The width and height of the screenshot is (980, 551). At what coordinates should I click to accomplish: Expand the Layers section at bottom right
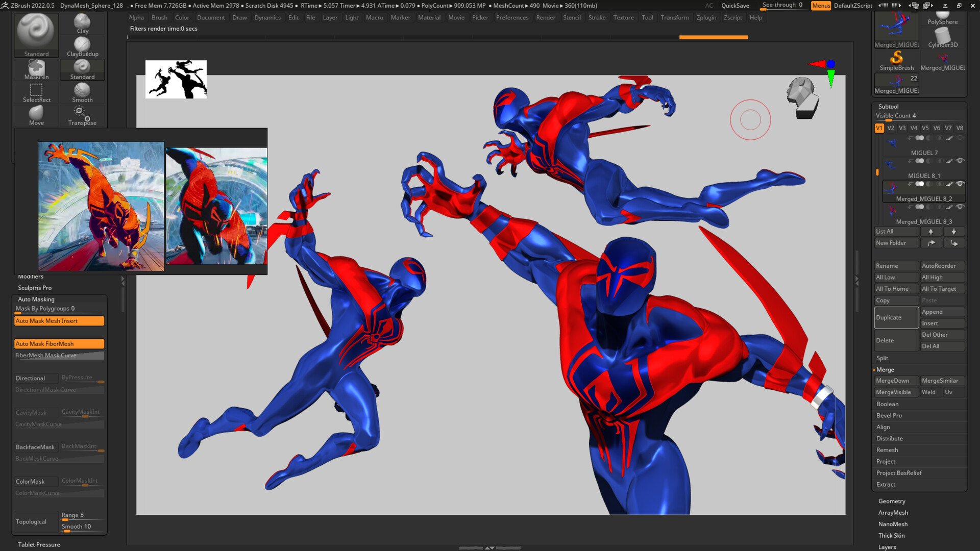click(x=887, y=546)
